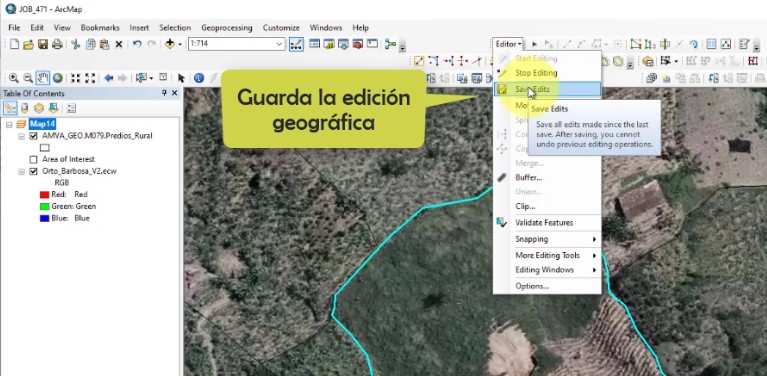Click the Red band color swatch

45,195
